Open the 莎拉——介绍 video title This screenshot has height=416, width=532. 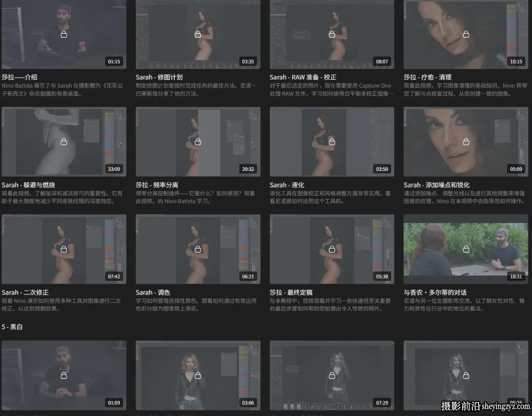click(x=20, y=77)
